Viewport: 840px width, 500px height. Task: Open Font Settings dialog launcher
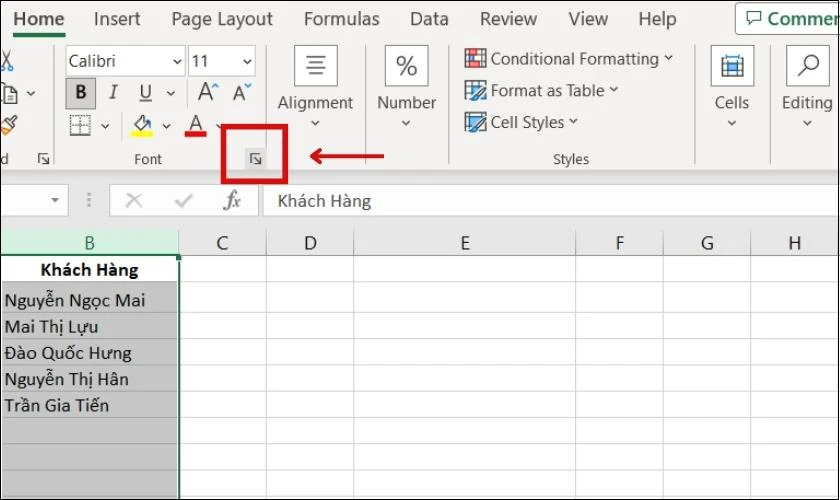[x=256, y=159]
